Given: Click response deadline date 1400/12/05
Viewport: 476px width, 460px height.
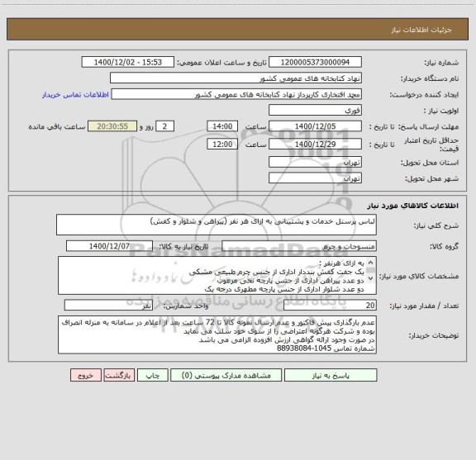Looking at the screenshot, I should [x=315, y=126].
